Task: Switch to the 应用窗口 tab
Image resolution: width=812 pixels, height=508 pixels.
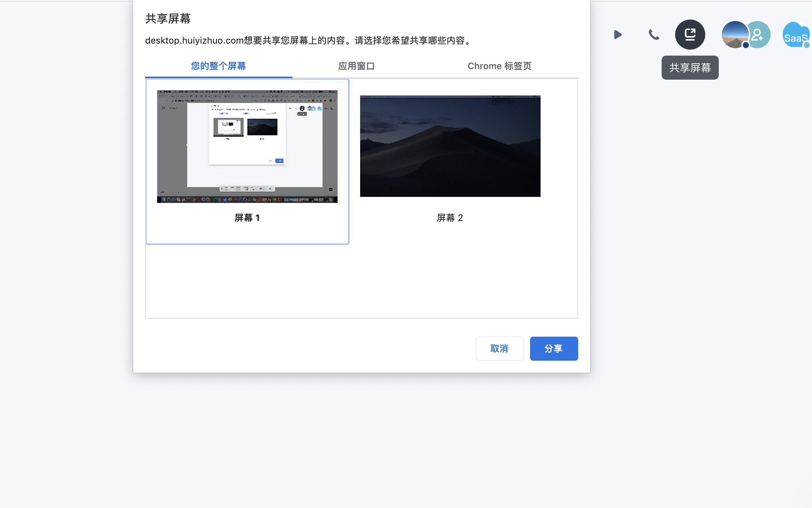Action: click(356, 66)
